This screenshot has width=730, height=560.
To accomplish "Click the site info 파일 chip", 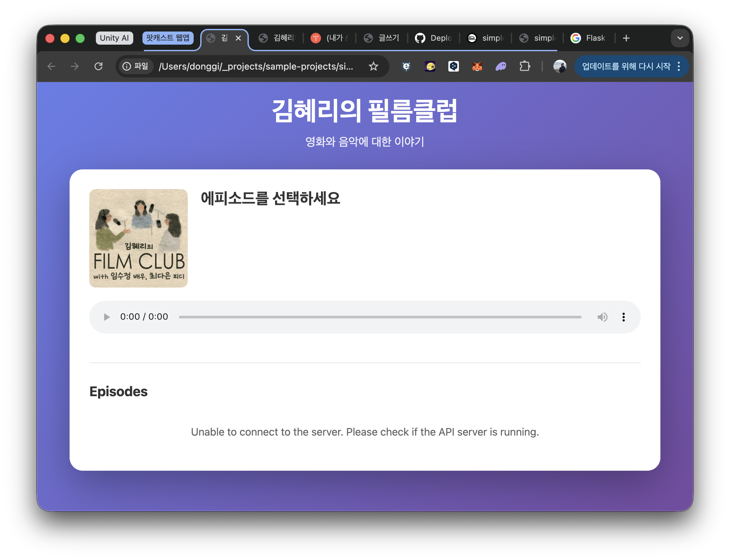I will coord(136,66).
